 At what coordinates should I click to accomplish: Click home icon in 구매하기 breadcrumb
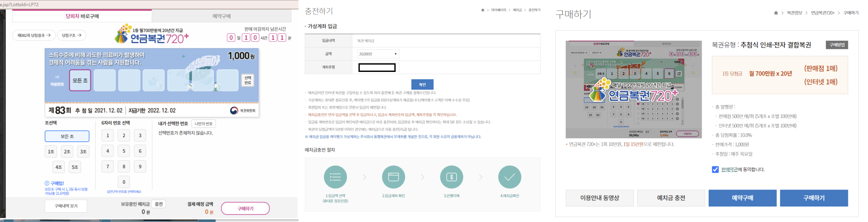coord(776,13)
